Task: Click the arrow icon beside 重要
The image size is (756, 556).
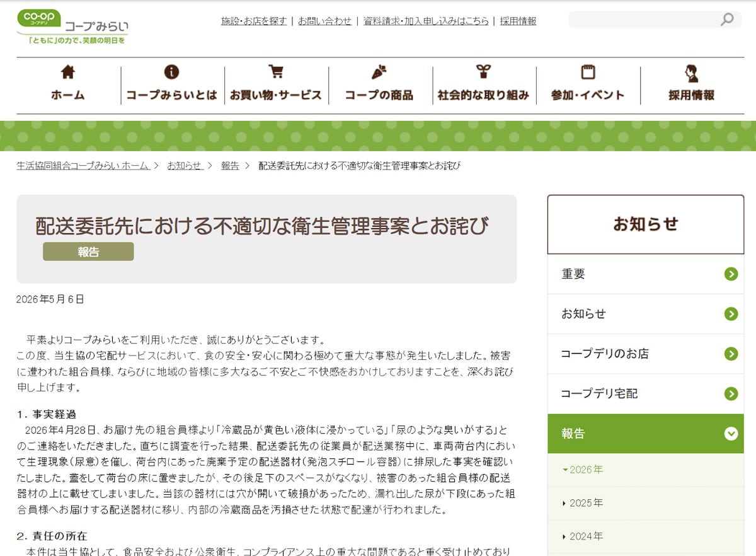Action: [731, 274]
